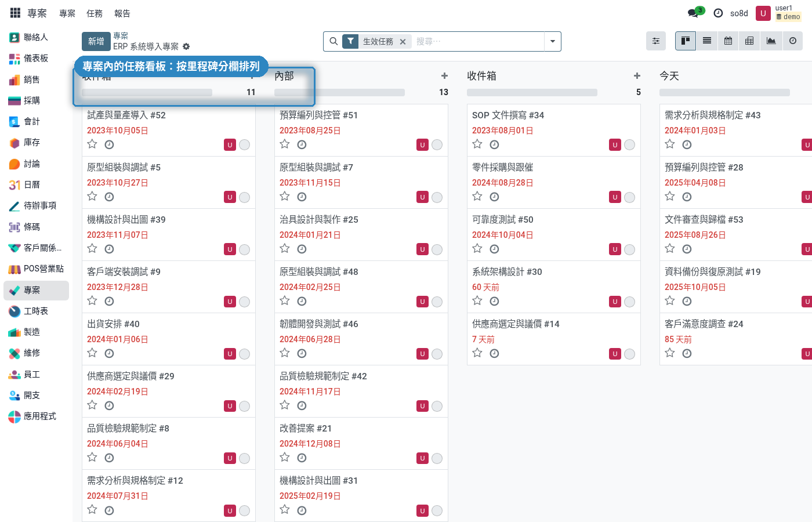Switch to the pivot table view
This screenshot has width=812, height=522.
tap(749, 41)
